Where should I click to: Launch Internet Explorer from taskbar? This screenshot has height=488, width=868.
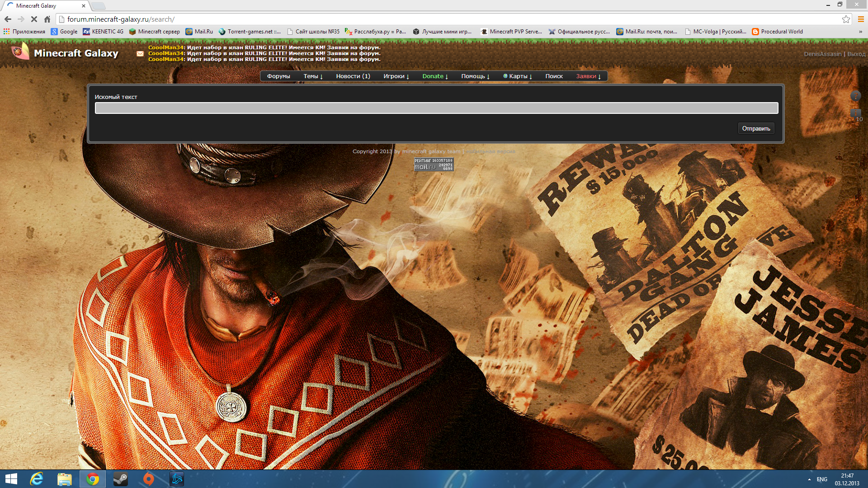(37, 479)
